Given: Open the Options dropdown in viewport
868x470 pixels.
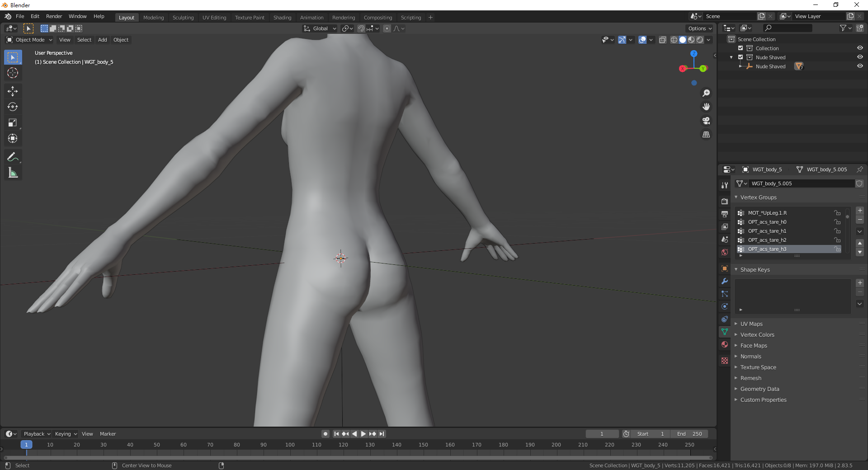Looking at the screenshot, I should click(700, 28).
